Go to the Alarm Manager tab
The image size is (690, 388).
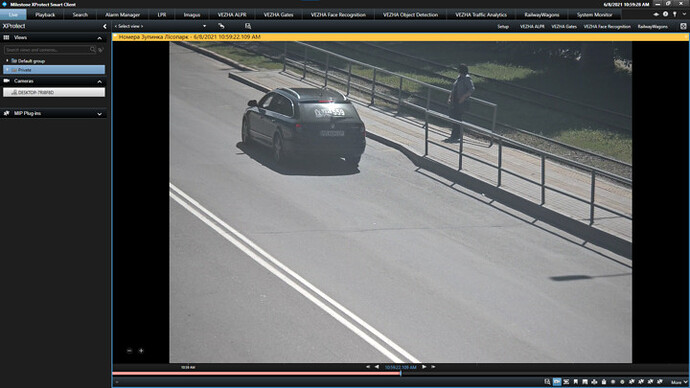(122, 15)
